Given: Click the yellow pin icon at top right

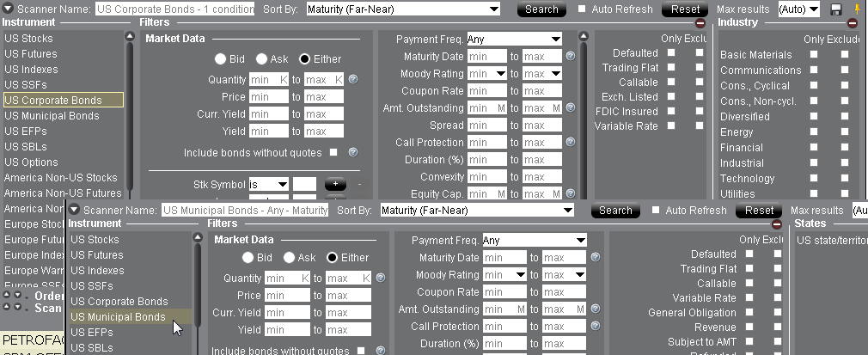Looking at the screenshot, I should (858, 9).
